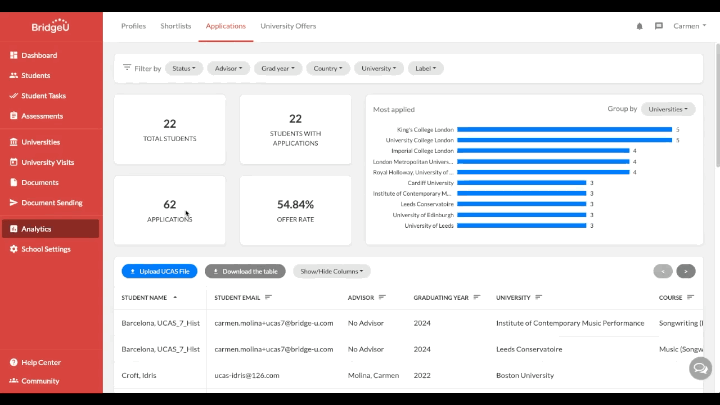
Task: Open Community link
Action: coord(40,381)
